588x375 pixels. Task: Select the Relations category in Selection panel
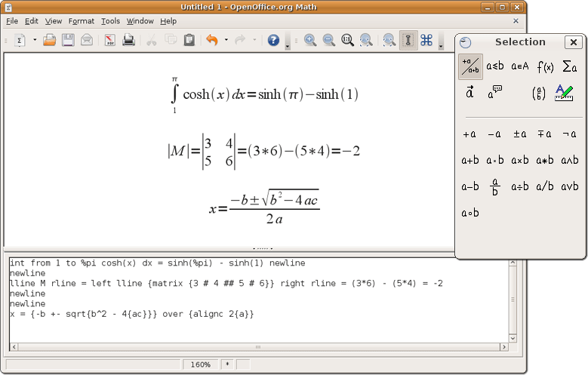pos(495,67)
